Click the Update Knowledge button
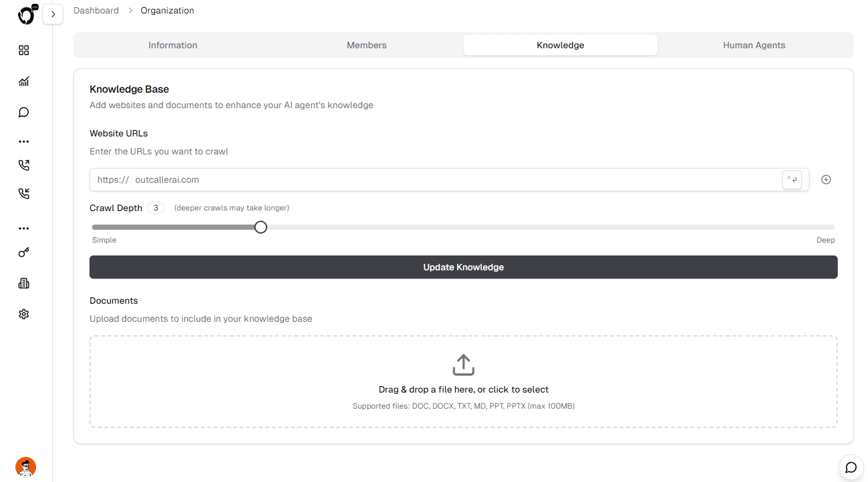 click(x=463, y=267)
